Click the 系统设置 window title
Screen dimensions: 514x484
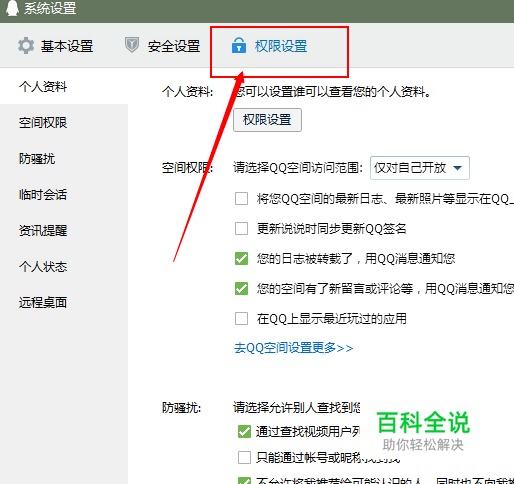point(50,8)
